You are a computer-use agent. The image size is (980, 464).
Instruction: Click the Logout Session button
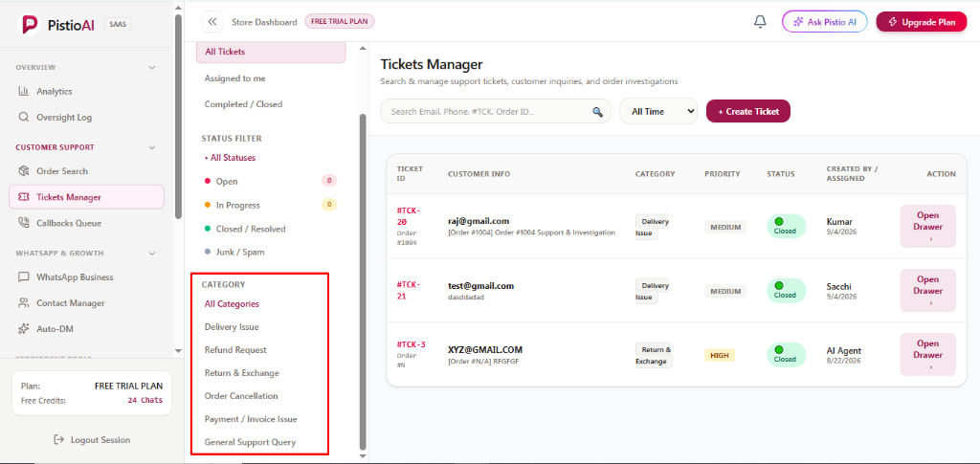pos(92,440)
